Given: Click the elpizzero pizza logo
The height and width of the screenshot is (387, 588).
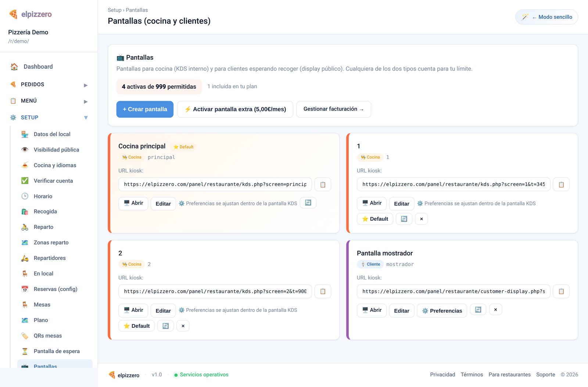Looking at the screenshot, I should pos(14,14).
